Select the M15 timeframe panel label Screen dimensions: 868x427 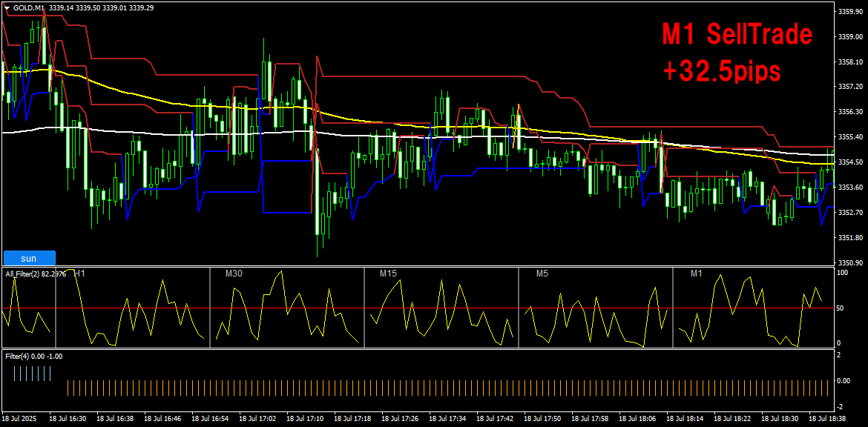pos(389,274)
